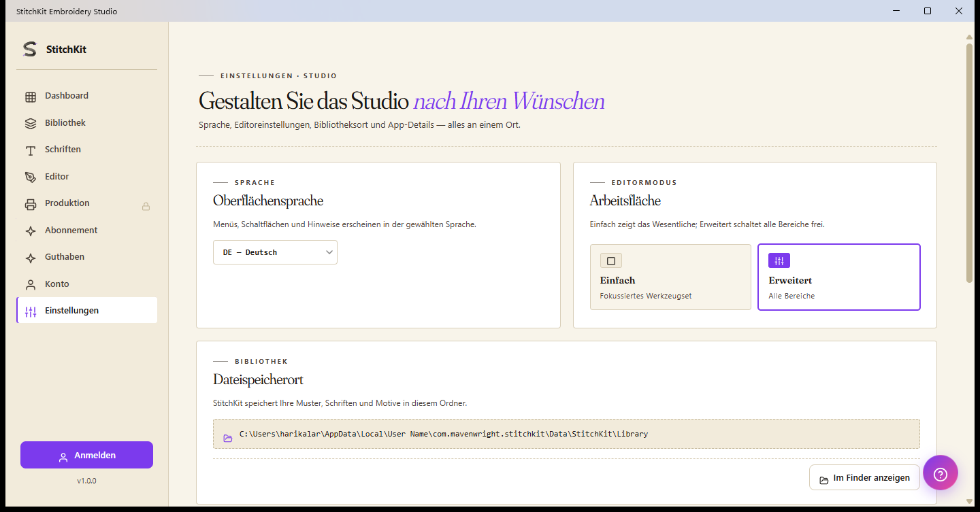Click the Fokussiertes Werkzeugset caption
This screenshot has height=512, width=980.
point(646,296)
